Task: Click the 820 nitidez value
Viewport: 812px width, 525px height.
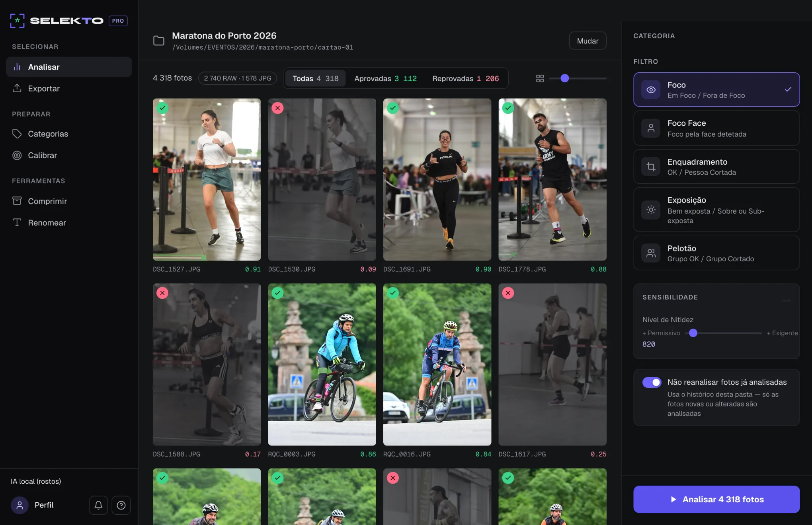Action: (648, 344)
